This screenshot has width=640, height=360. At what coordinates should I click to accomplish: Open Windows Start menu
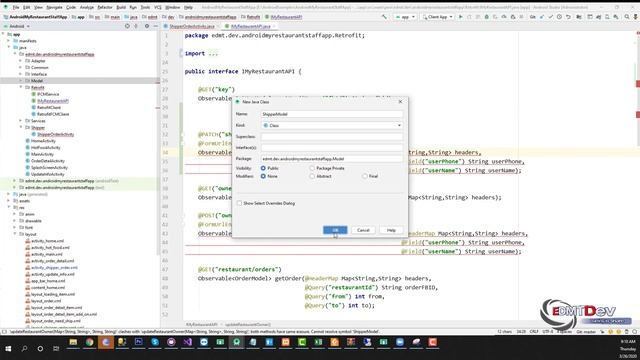(8, 349)
